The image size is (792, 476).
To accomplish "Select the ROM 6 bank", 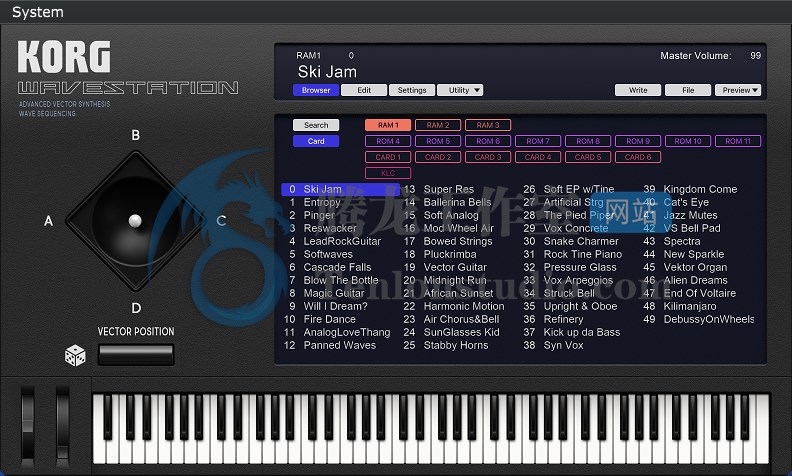I will click(x=488, y=141).
